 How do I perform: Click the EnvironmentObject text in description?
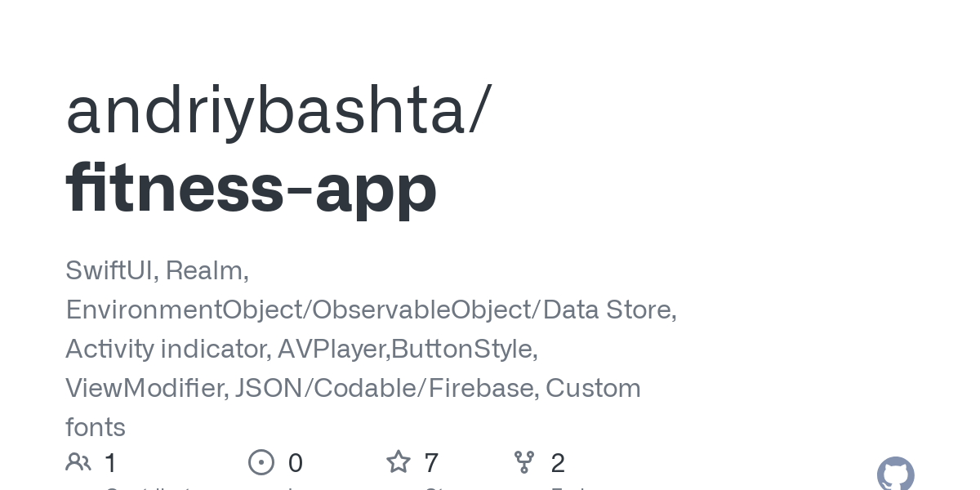[184, 310]
